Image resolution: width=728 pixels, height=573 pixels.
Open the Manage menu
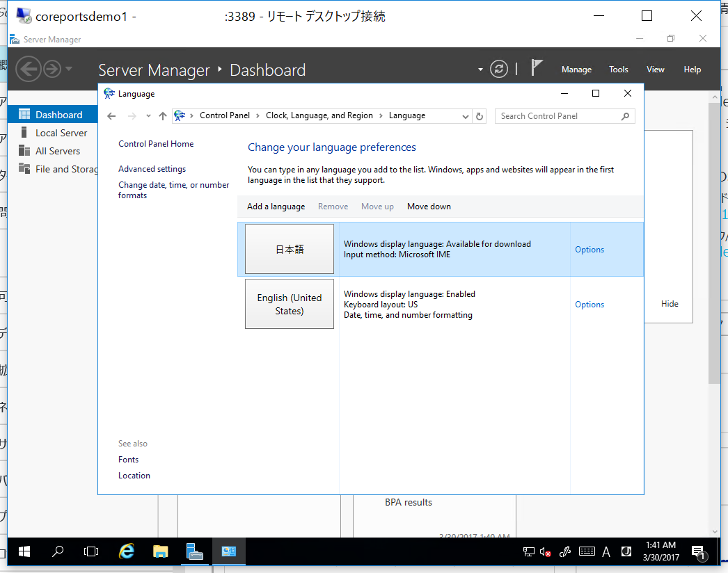click(576, 70)
